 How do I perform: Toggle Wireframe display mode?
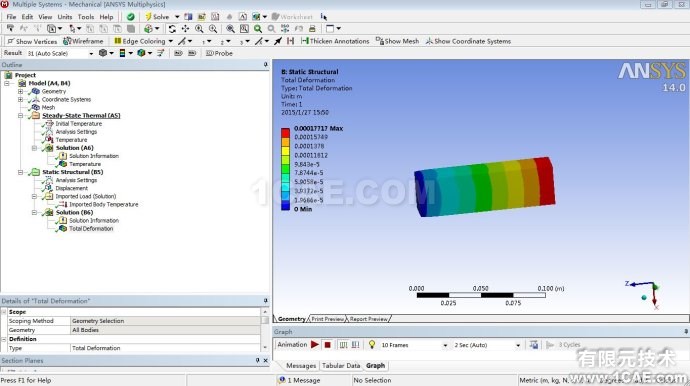[83, 41]
